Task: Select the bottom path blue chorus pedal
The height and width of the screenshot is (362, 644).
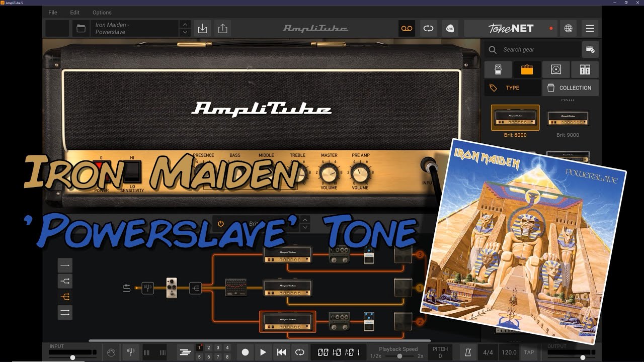Action: pos(369,321)
